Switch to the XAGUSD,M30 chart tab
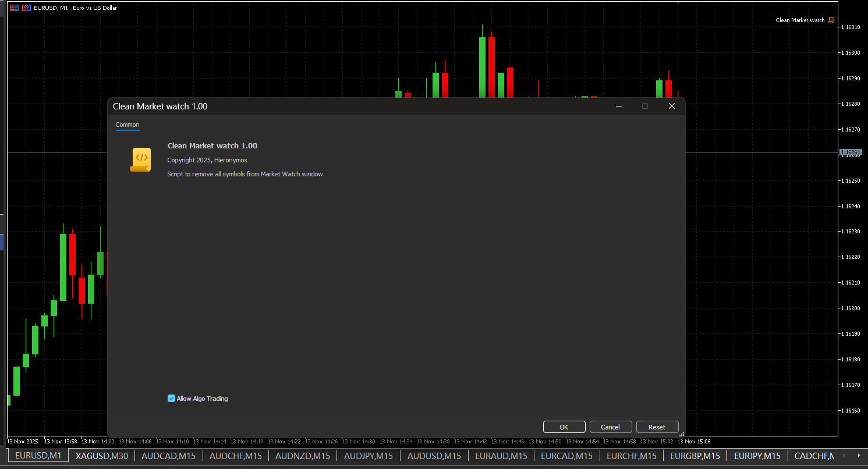 pyautogui.click(x=101, y=456)
